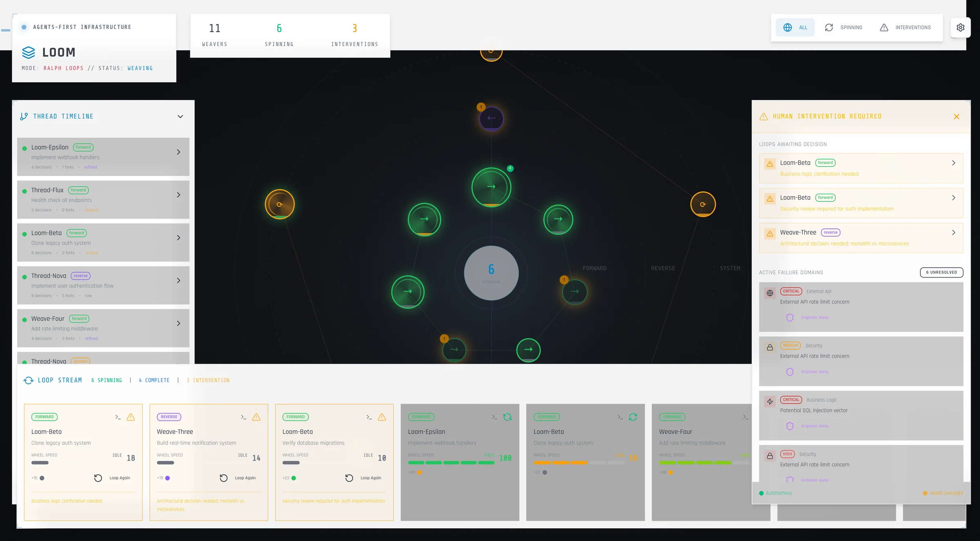The image size is (980, 541).
Task: Open terminal icon on Weave-Four stream card
Action: [x=746, y=417]
